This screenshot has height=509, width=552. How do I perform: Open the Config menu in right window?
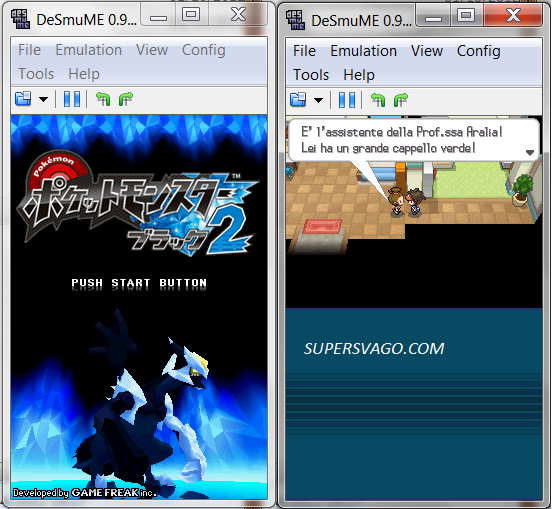[x=478, y=51]
